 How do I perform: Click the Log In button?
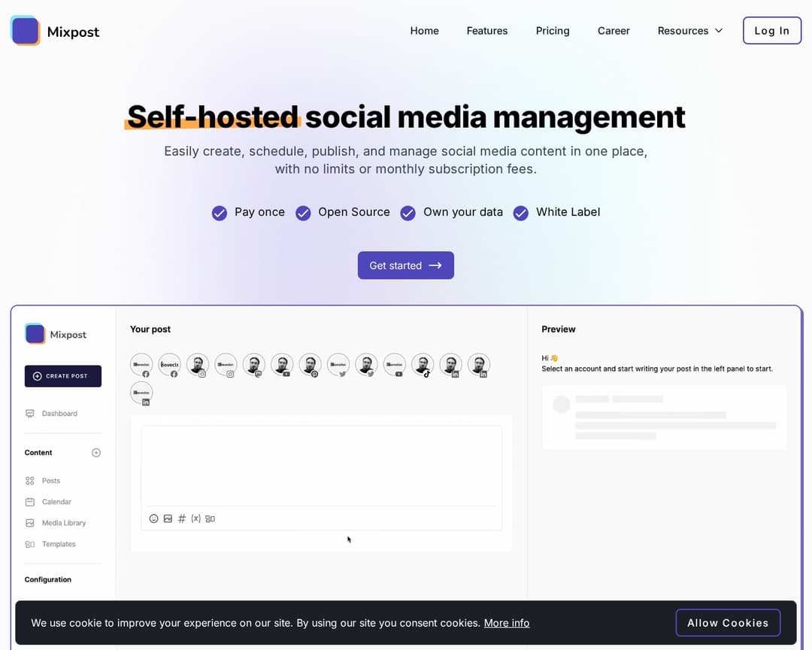[x=771, y=31]
